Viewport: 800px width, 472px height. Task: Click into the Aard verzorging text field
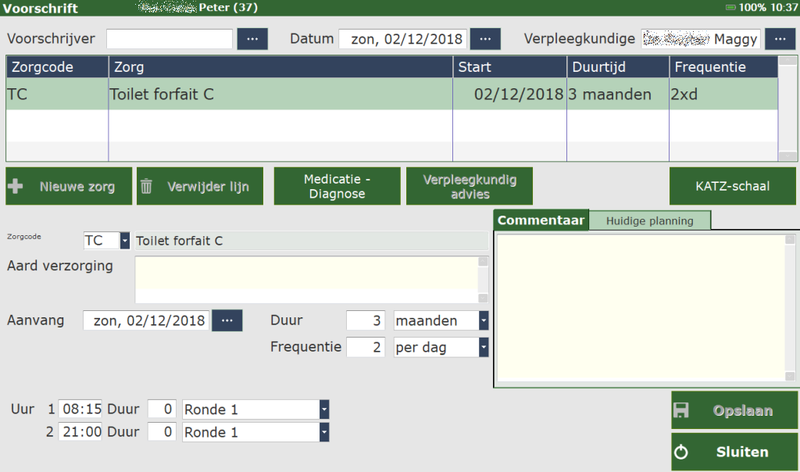coord(305,279)
